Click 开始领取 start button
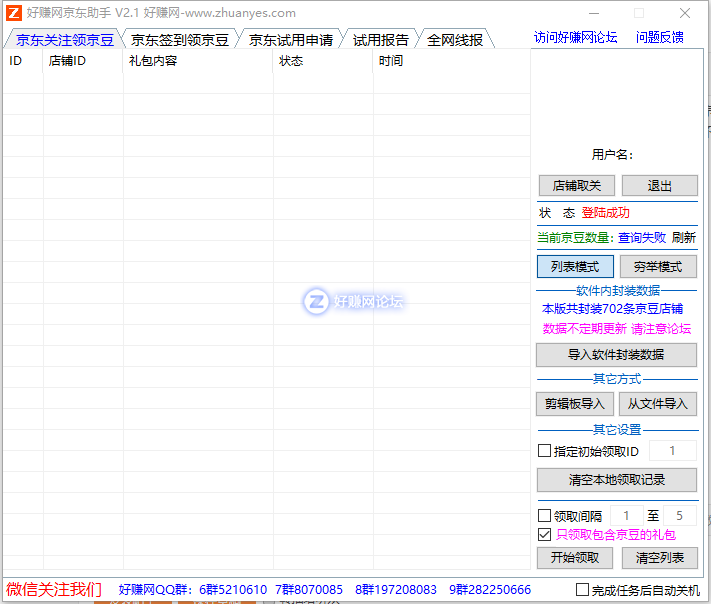 coord(575,558)
